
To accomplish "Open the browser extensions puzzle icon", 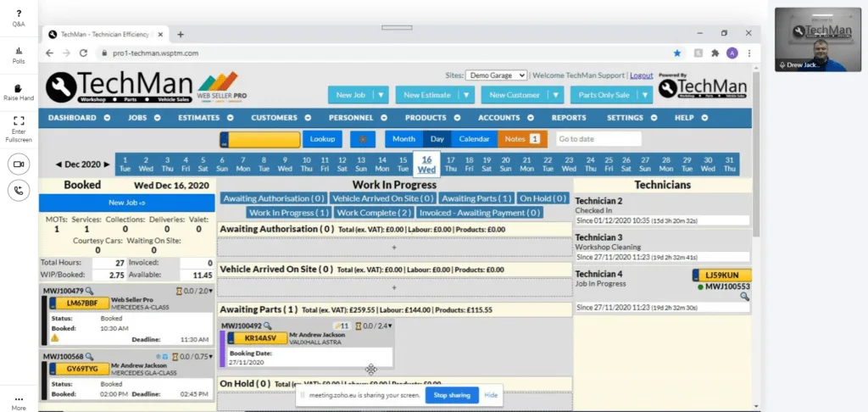I will tap(715, 53).
